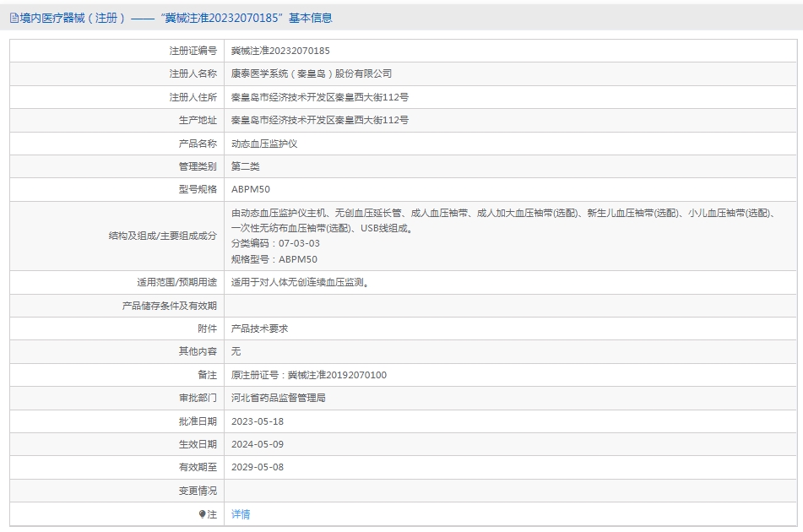Click the 其他内容 label
Viewport: 803px width, 532px height.
click(198, 351)
